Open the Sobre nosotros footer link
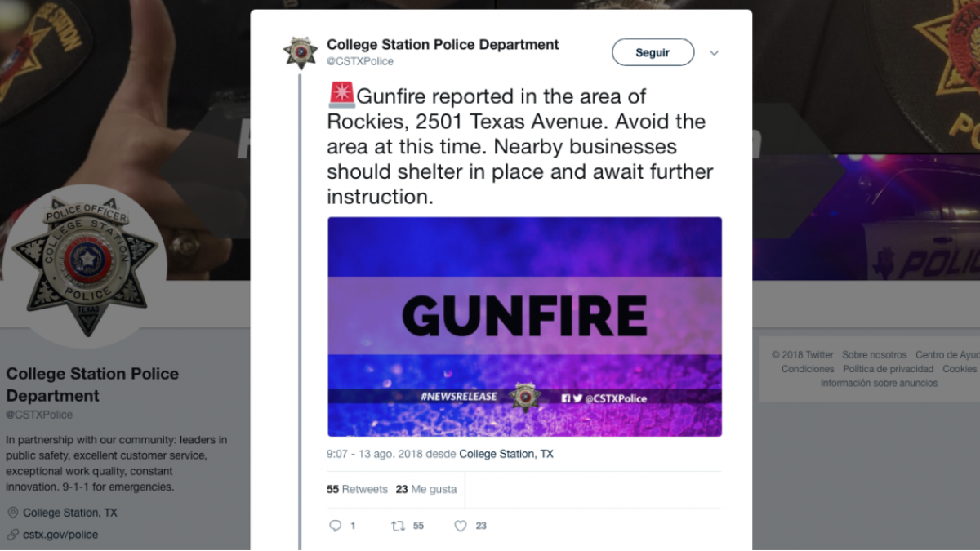 pyautogui.click(x=875, y=355)
